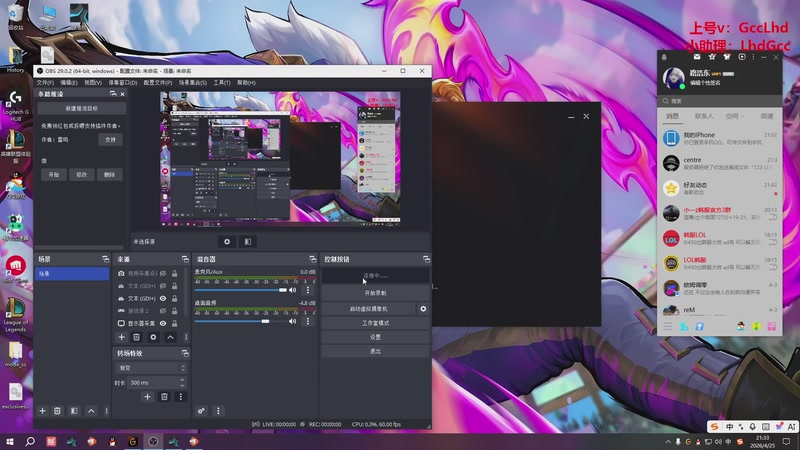This screenshot has height=450, width=800.
Task: Move source up with 来源 chevron
Action: coord(170,337)
